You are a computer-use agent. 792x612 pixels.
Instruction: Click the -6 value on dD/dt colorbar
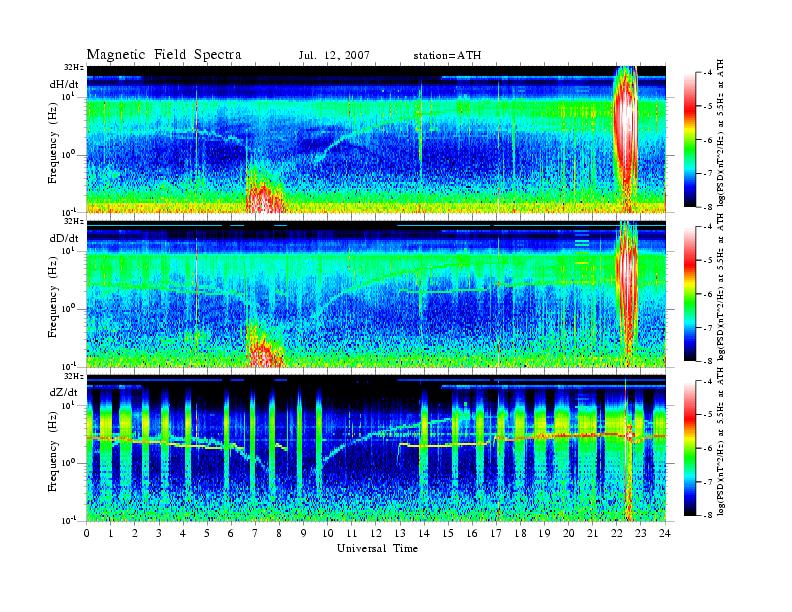coord(709,294)
